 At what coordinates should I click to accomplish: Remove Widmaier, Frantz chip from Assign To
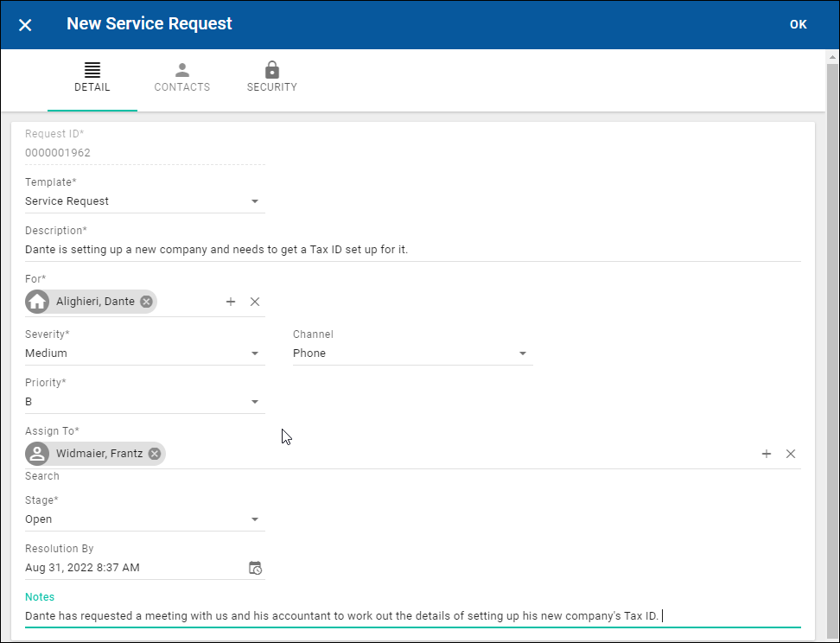154,454
